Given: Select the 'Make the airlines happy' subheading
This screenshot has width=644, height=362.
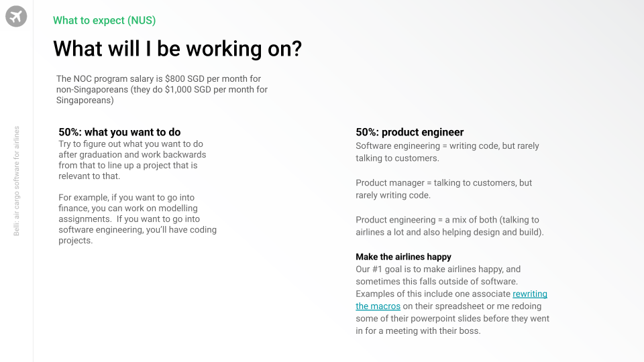Looking at the screenshot, I should tap(403, 257).
